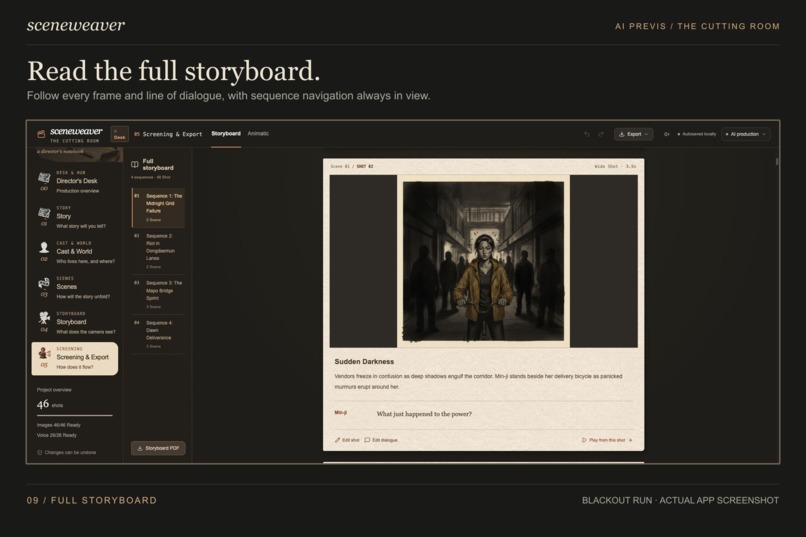Click the download icon on the Export button

621,134
